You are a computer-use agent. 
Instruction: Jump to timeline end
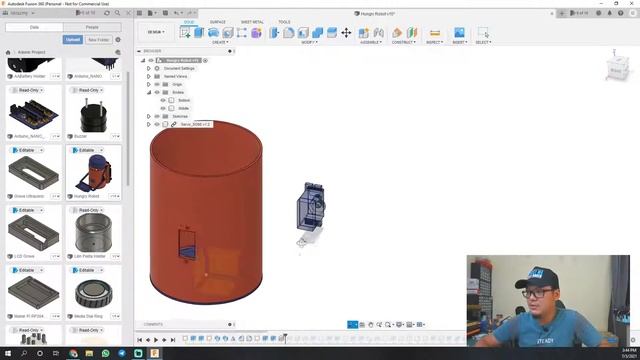point(173,340)
